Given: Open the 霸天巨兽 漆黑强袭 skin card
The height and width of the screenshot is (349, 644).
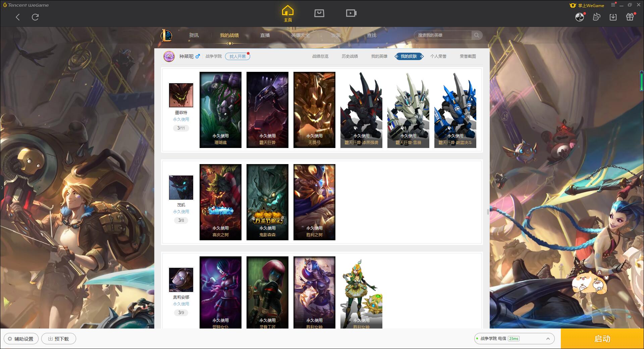Looking at the screenshot, I should (x=361, y=110).
